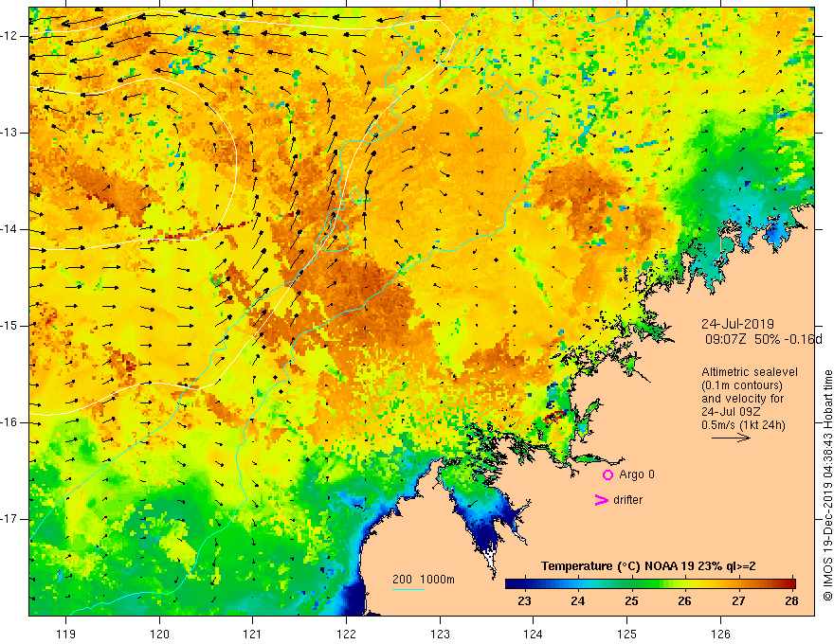The height and width of the screenshot is (644, 834).
Task: Click 'Temperature (°C) NOAA 19 23% ql>=2' title
Action: click(648, 566)
